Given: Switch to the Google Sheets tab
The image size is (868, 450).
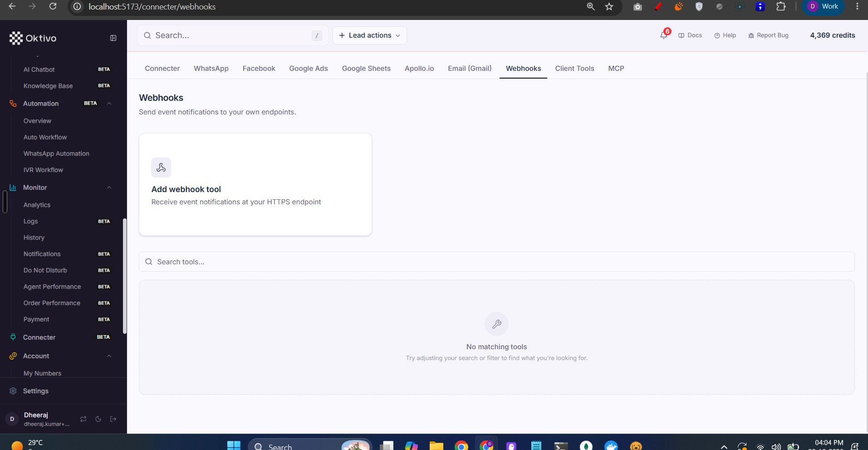Looking at the screenshot, I should click(366, 69).
